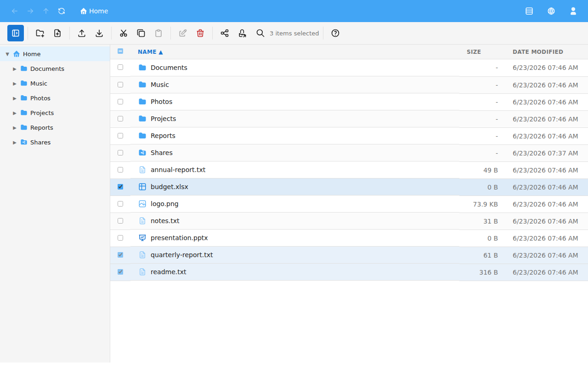588x368 pixels.
Task: Select Projects in the sidebar tree
Action: [55, 113]
